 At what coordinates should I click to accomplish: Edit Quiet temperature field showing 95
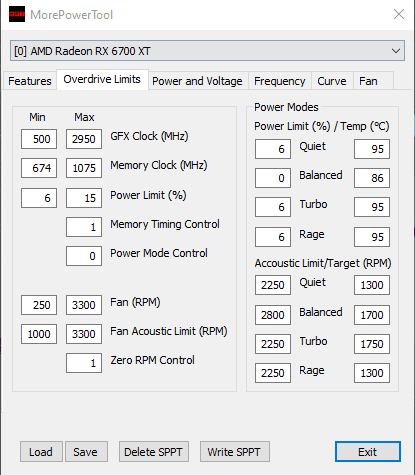click(372, 149)
